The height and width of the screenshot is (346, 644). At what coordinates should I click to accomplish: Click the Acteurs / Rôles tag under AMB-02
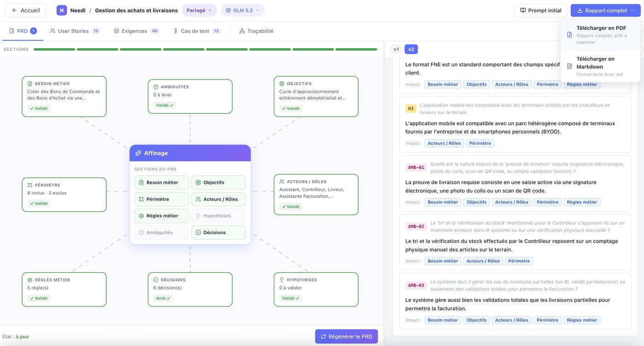(x=483, y=261)
